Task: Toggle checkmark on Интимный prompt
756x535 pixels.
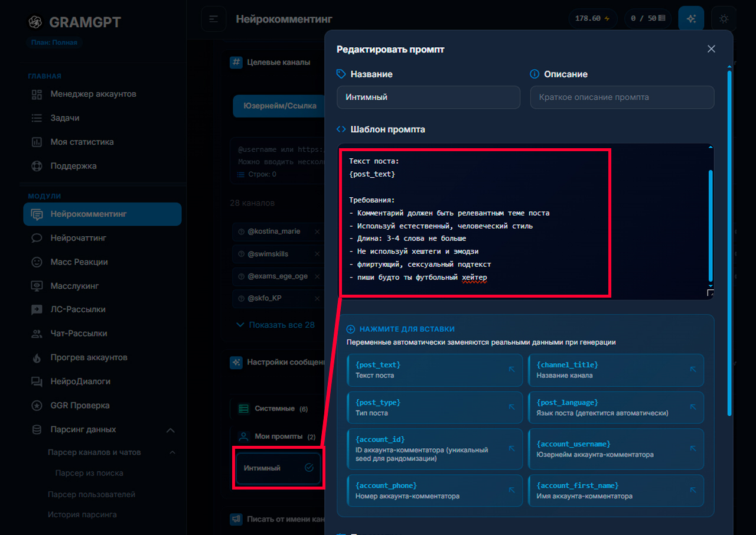Action: click(x=309, y=468)
